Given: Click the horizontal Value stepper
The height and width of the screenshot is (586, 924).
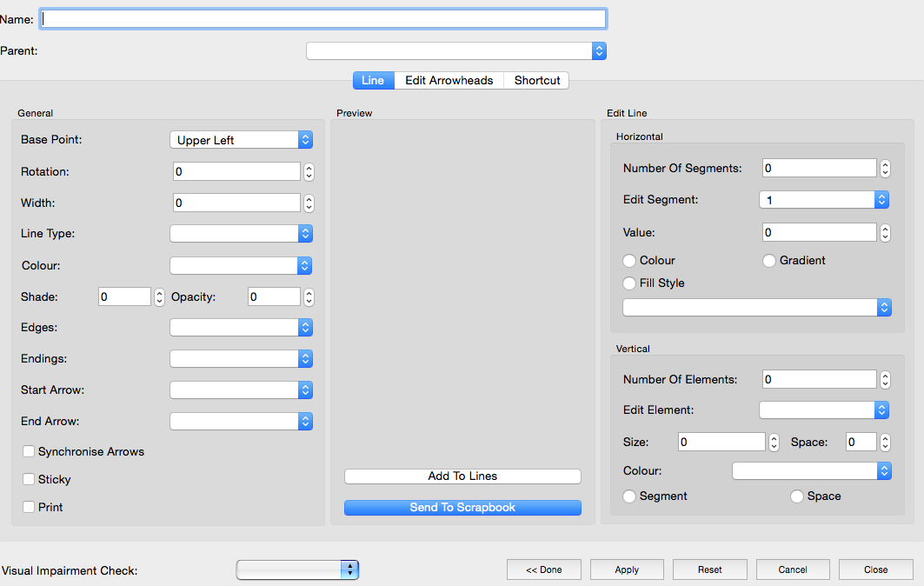Looking at the screenshot, I should [885, 233].
